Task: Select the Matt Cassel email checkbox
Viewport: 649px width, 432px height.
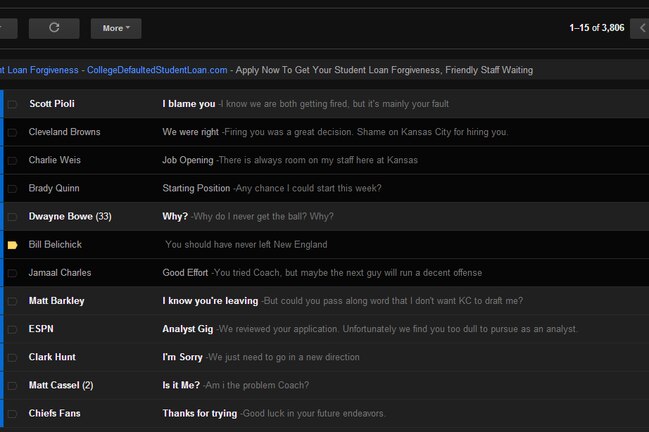Action: point(12,386)
